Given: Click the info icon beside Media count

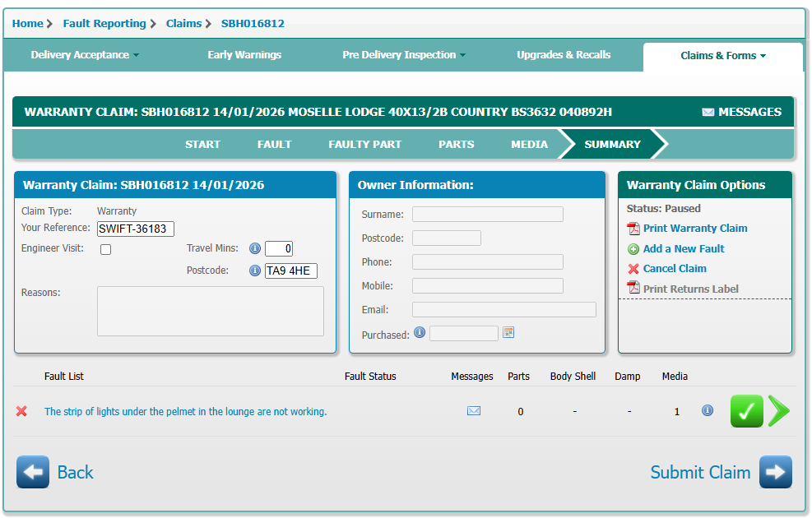Looking at the screenshot, I should click(708, 411).
